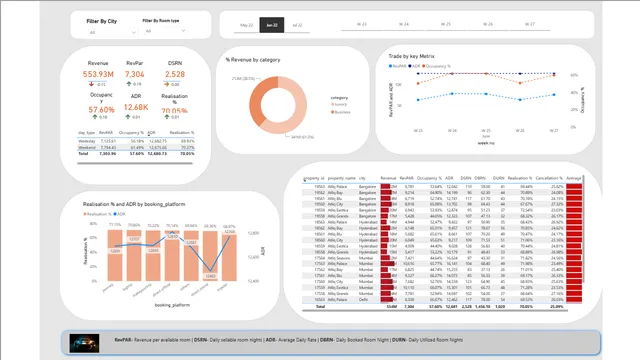Click the RevPAR legend dot in Trade chart
Viewport: 640px width, 360px height.
tap(390, 66)
